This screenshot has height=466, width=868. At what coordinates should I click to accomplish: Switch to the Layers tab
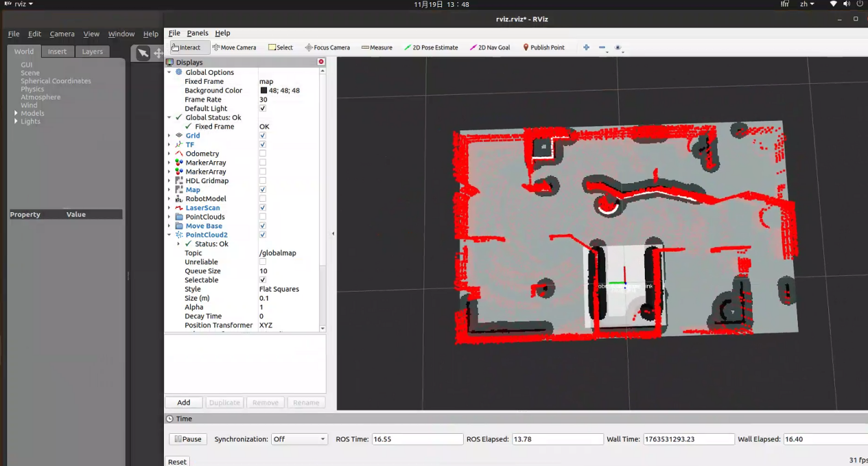93,51
